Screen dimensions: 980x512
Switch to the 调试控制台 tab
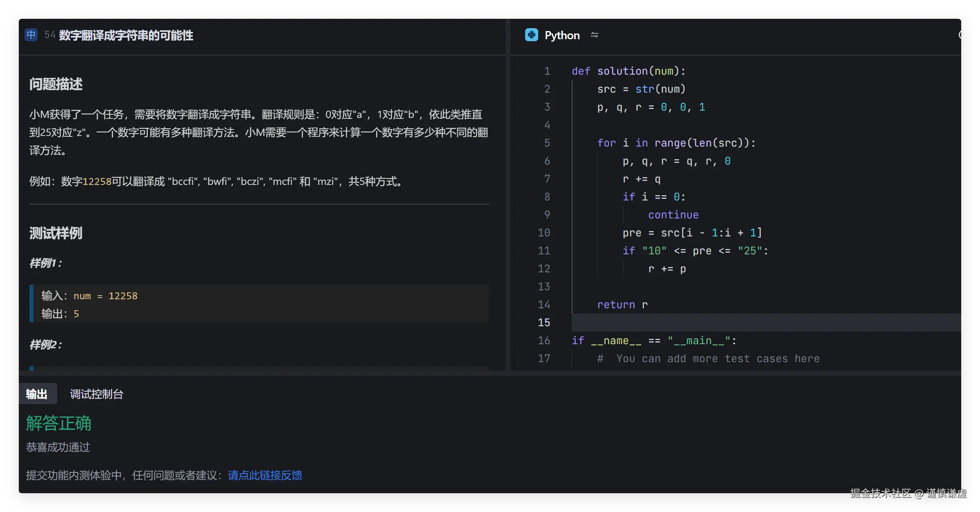point(96,394)
